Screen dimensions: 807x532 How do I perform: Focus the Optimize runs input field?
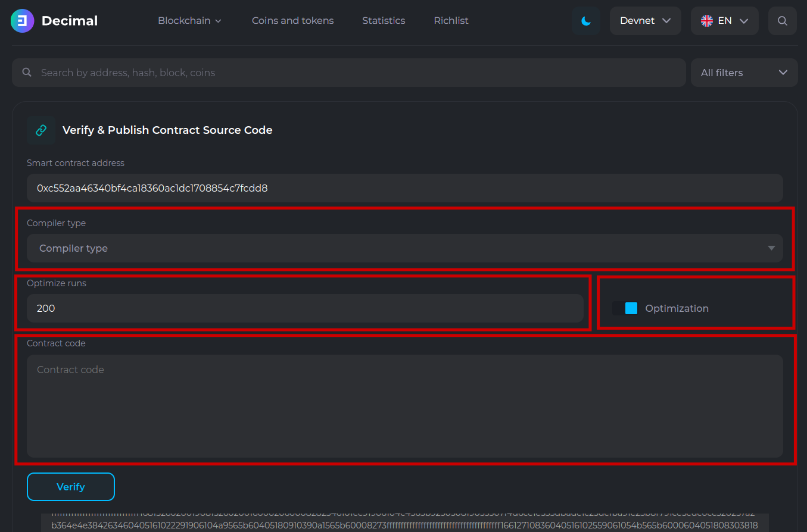click(304, 308)
